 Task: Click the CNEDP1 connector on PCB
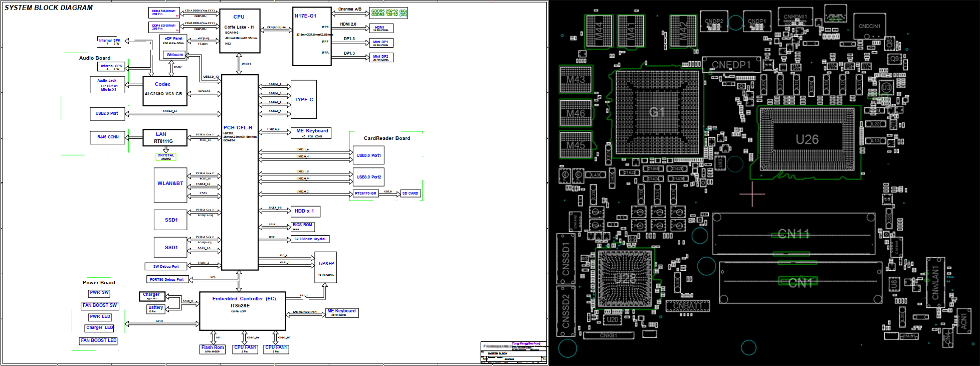(x=731, y=65)
